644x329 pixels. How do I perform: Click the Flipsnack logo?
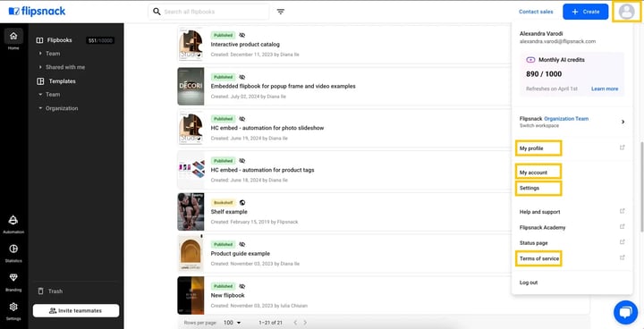tap(37, 12)
